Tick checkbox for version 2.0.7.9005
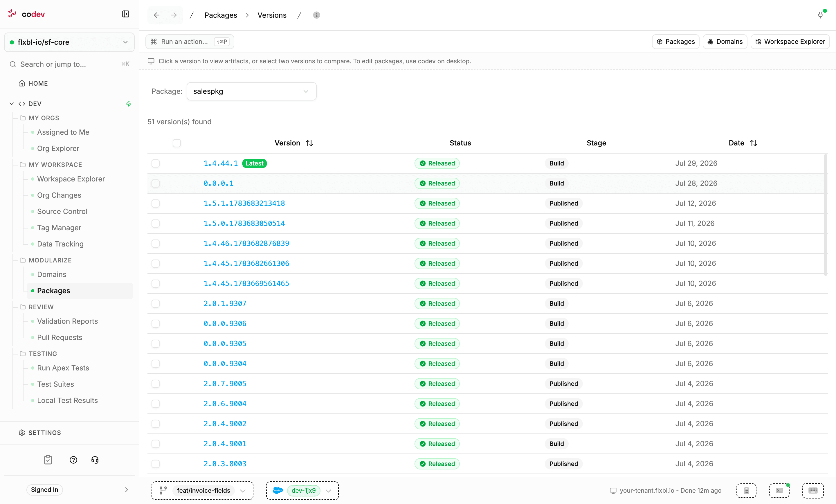 click(x=155, y=384)
